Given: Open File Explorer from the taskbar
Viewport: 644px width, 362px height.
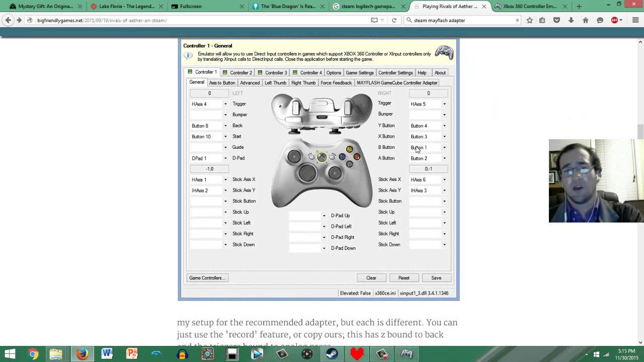Looking at the screenshot, I should pyautogui.click(x=56, y=354).
